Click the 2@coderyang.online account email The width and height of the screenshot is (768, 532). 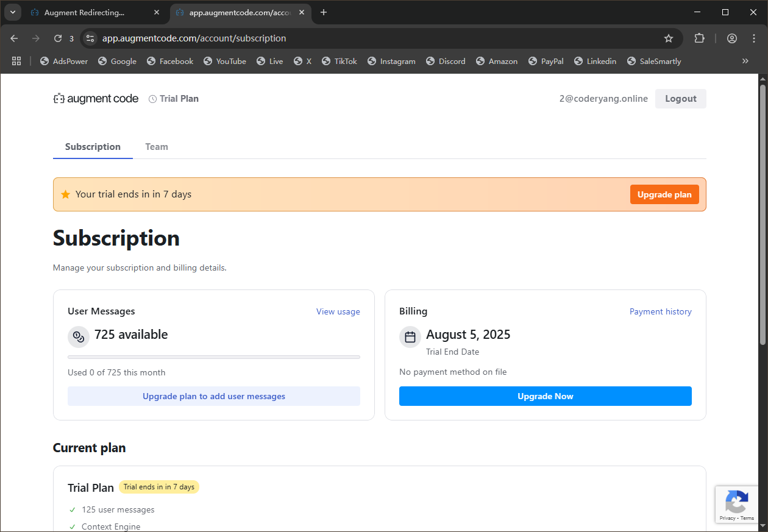point(603,99)
